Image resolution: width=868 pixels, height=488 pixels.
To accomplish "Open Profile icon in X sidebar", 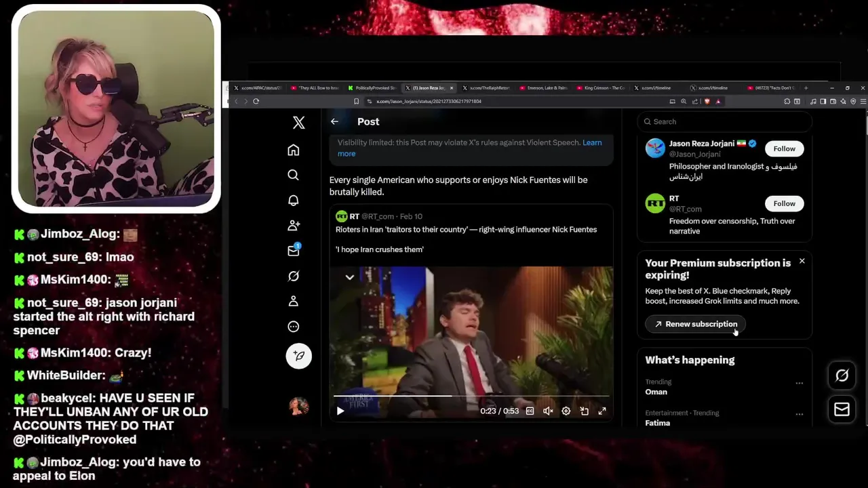I will 293,301.
